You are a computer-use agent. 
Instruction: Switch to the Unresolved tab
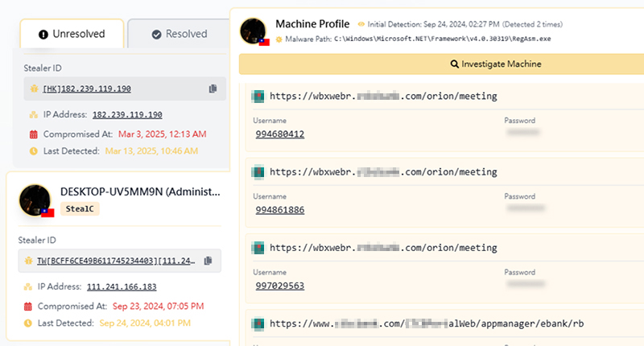click(x=73, y=34)
